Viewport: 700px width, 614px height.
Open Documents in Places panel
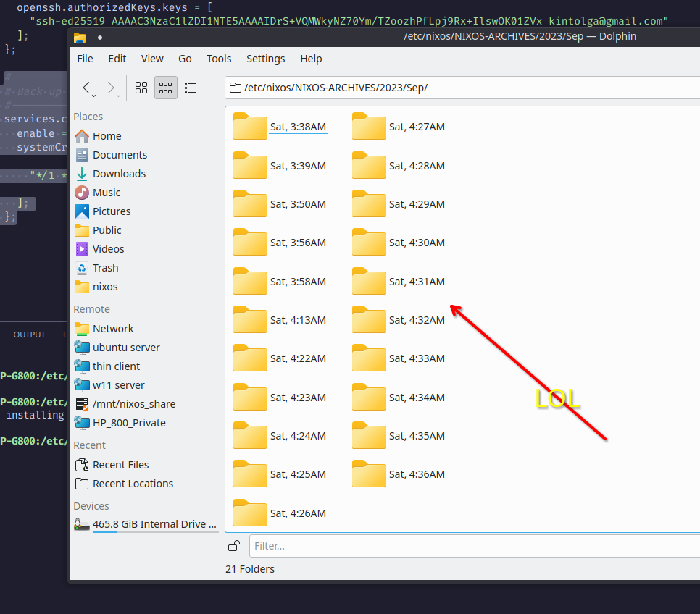(x=145, y=155)
